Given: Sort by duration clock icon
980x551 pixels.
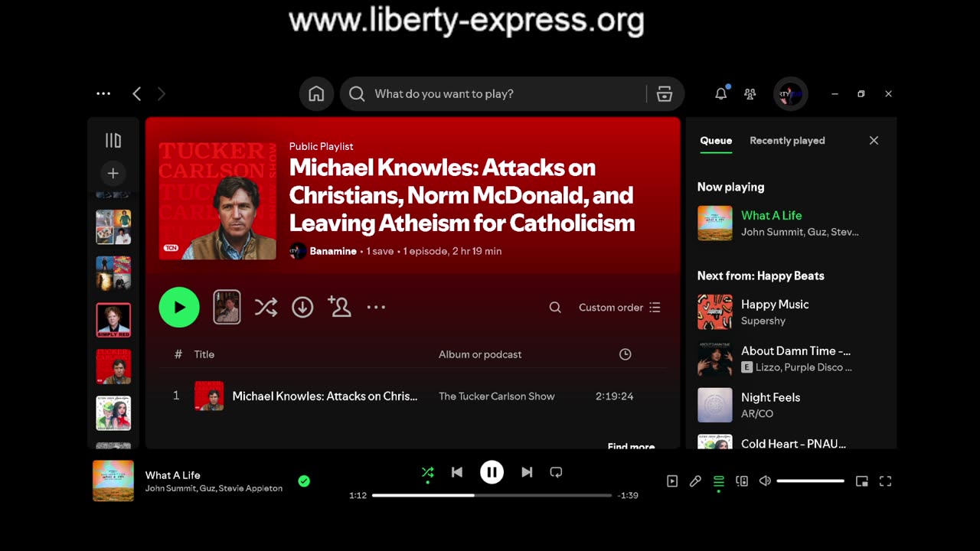Looking at the screenshot, I should [625, 354].
